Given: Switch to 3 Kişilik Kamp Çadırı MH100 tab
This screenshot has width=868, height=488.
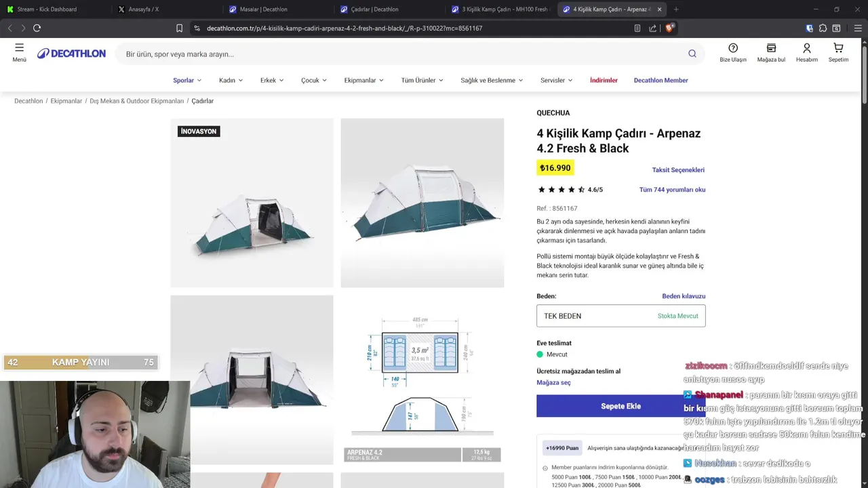Looking at the screenshot, I should [x=500, y=9].
